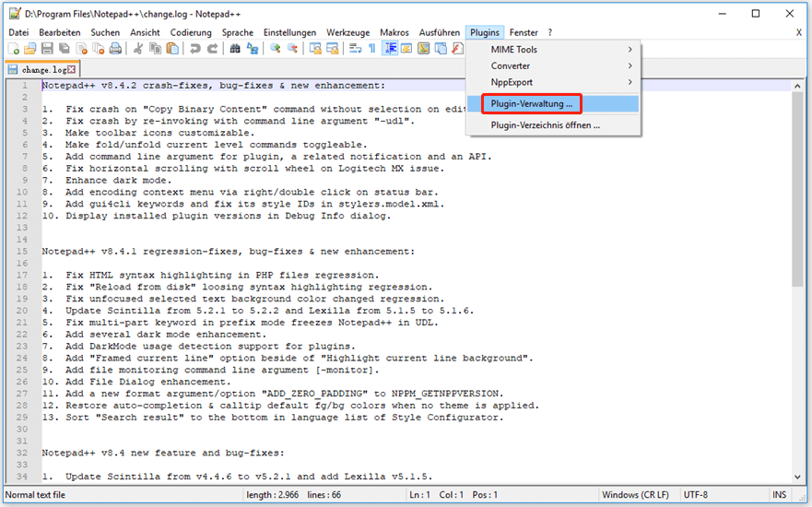The image size is (812, 507).
Task: Expand the NppExport submenu
Action: click(x=553, y=82)
